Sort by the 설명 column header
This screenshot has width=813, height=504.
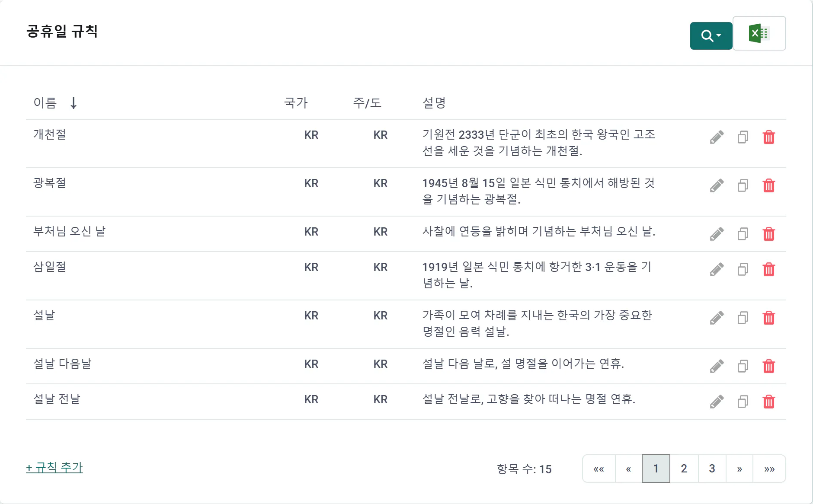click(x=434, y=103)
